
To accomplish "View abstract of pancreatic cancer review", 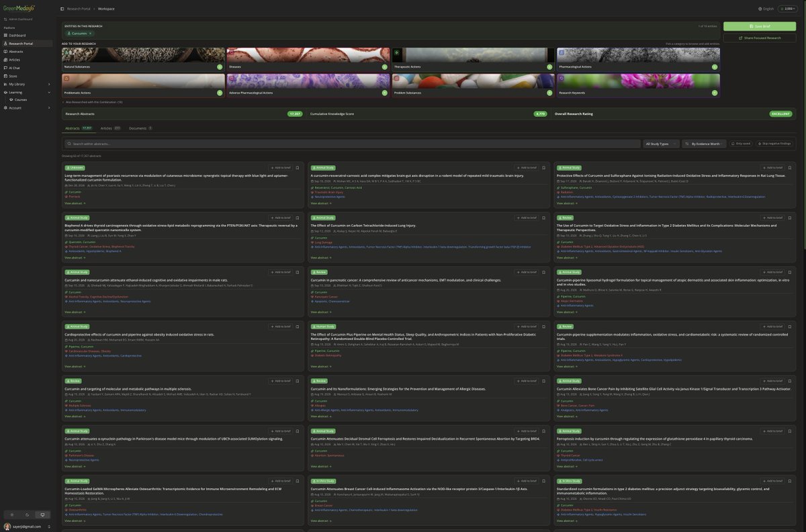I will click(320, 312).
